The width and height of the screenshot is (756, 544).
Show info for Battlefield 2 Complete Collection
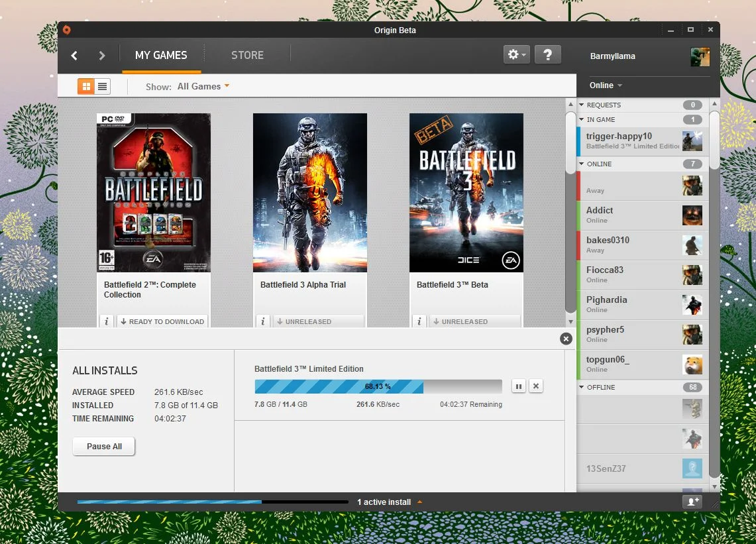[x=107, y=321]
